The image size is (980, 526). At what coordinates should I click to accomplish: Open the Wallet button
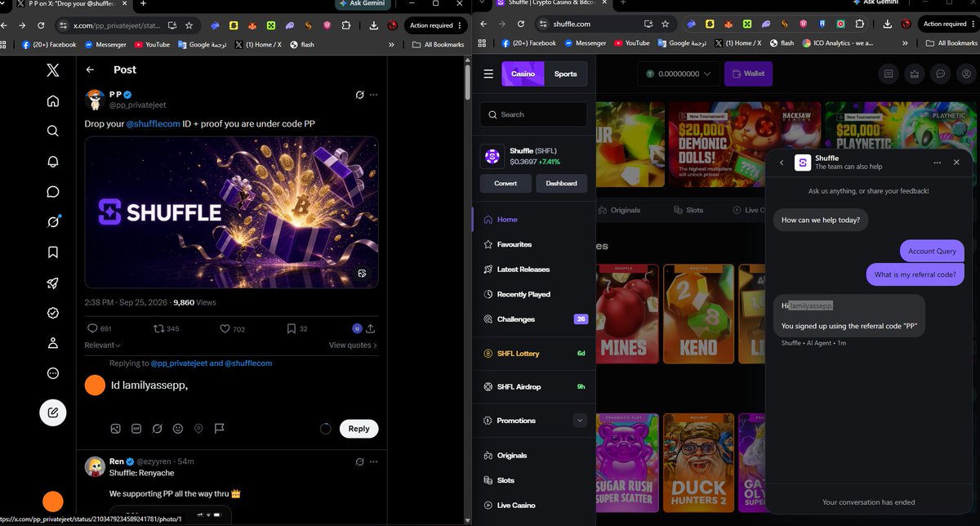[748, 74]
